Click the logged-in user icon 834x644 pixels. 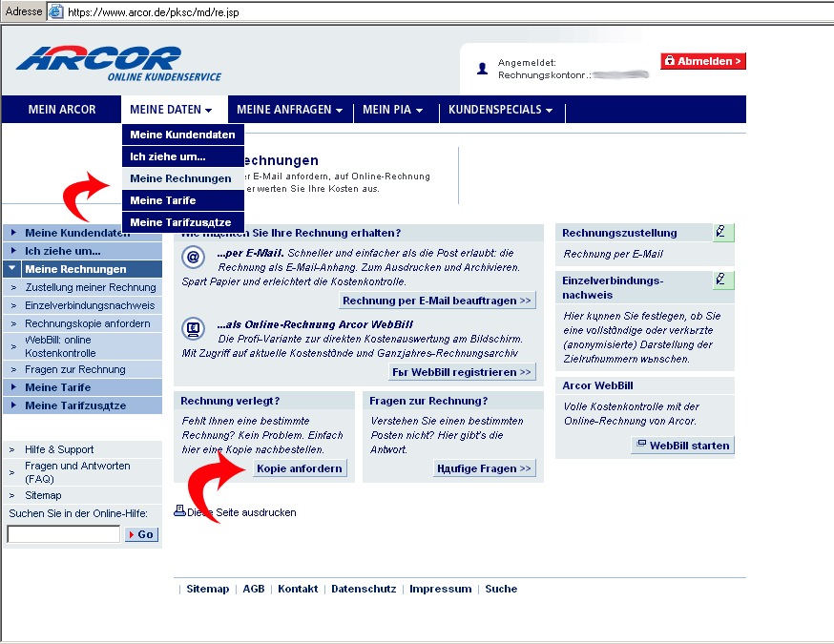coord(483,69)
